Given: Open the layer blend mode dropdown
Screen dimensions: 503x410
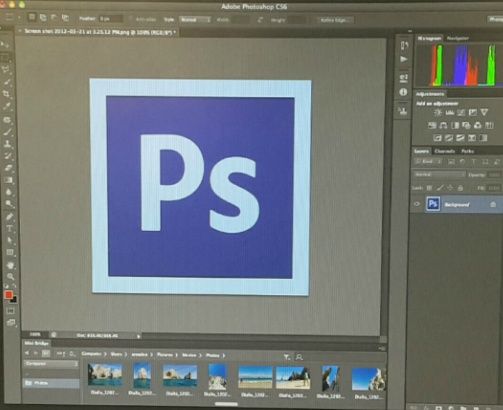Looking at the screenshot, I should 439,174.
